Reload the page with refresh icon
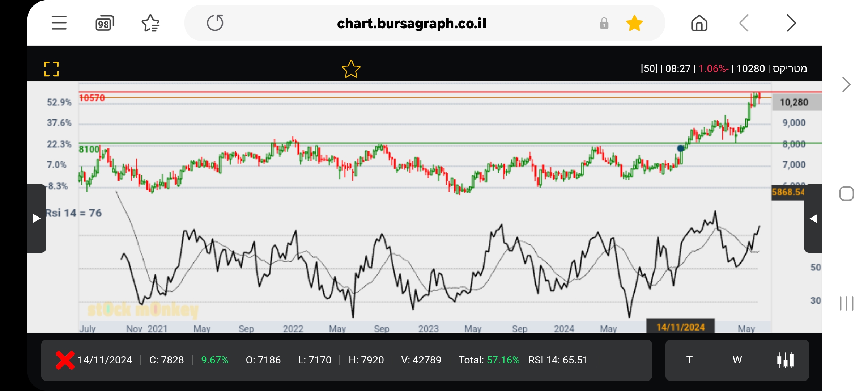This screenshot has height=391, width=868. [215, 23]
